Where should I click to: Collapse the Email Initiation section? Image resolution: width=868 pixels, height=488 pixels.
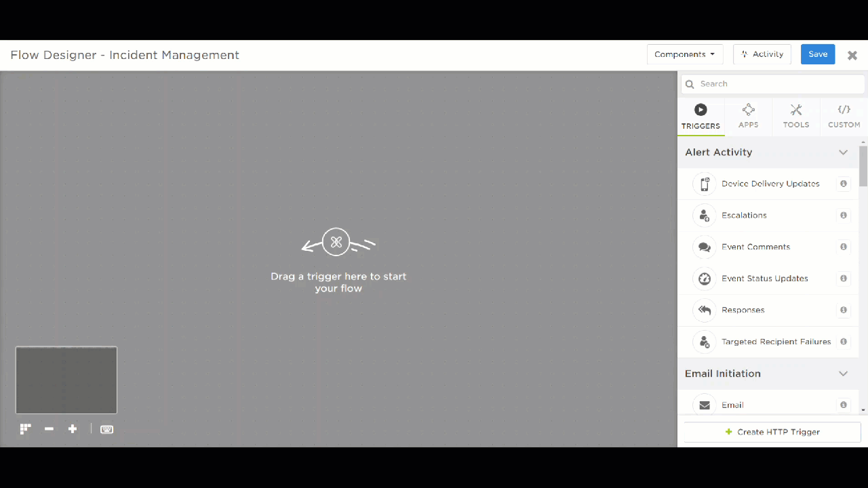(843, 374)
